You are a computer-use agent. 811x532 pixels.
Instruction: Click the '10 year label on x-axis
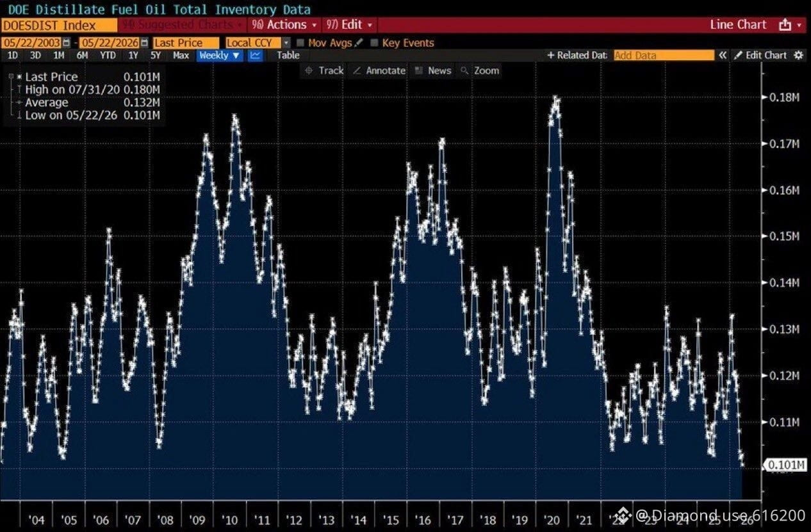click(x=230, y=519)
